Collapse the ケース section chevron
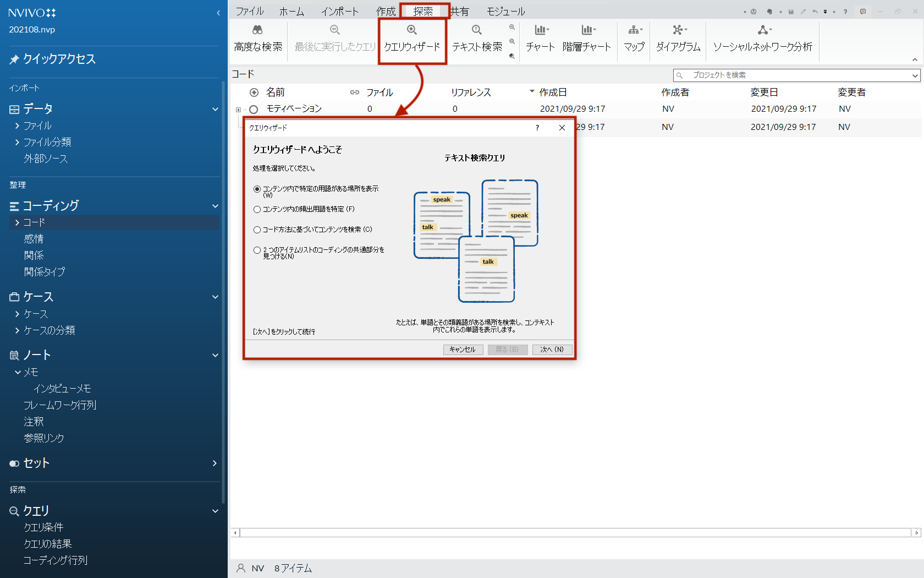 216,297
